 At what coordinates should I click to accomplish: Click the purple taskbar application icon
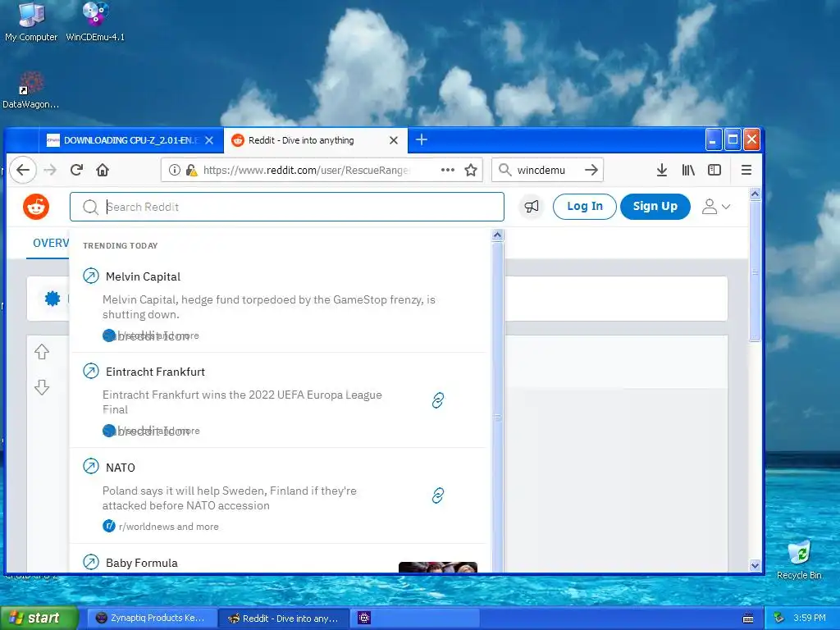click(364, 618)
